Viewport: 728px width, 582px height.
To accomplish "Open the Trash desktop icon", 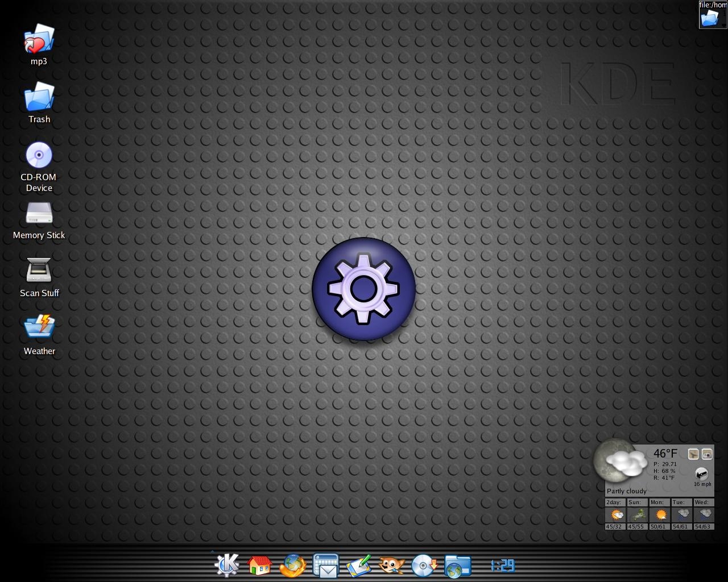I will tap(39, 97).
